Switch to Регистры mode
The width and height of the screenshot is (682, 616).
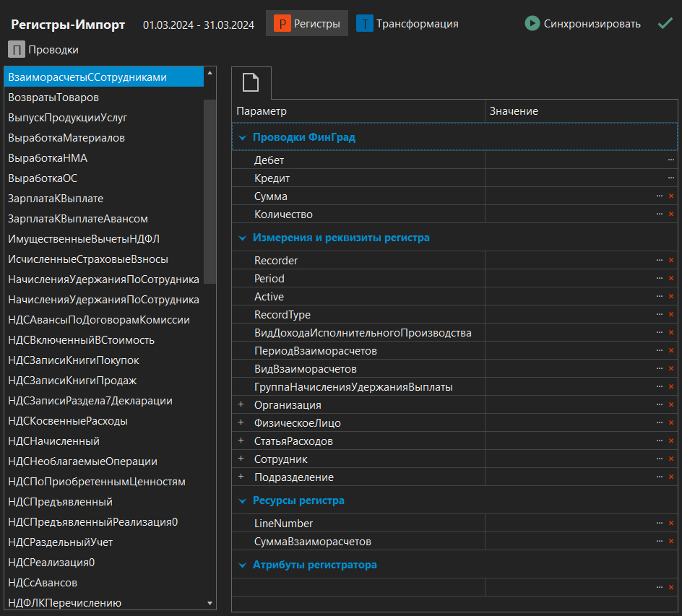coord(307,24)
